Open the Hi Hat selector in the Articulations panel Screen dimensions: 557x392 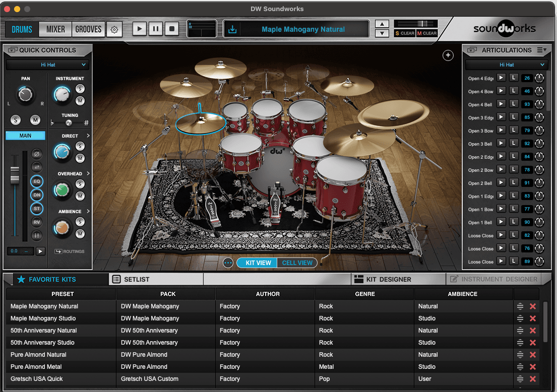click(507, 64)
